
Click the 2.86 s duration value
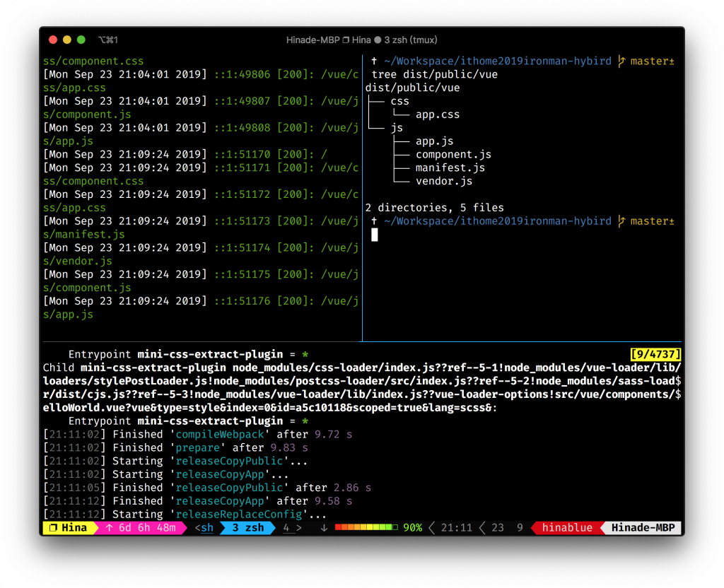pos(352,488)
